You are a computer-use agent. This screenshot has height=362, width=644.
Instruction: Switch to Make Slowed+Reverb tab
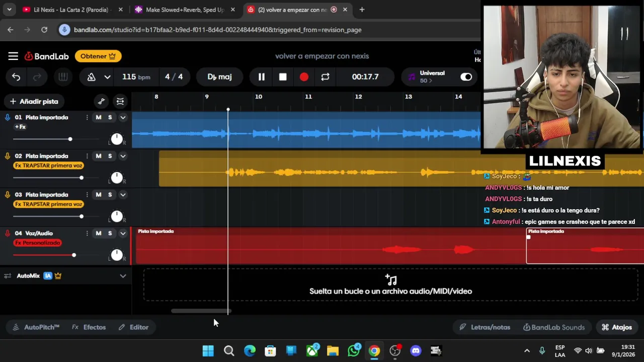point(185,10)
